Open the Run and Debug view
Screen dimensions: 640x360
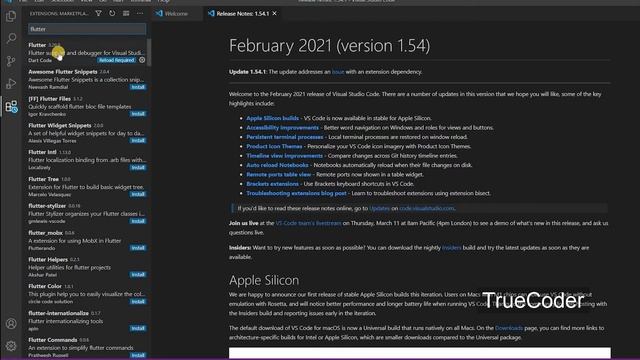pos(11,84)
